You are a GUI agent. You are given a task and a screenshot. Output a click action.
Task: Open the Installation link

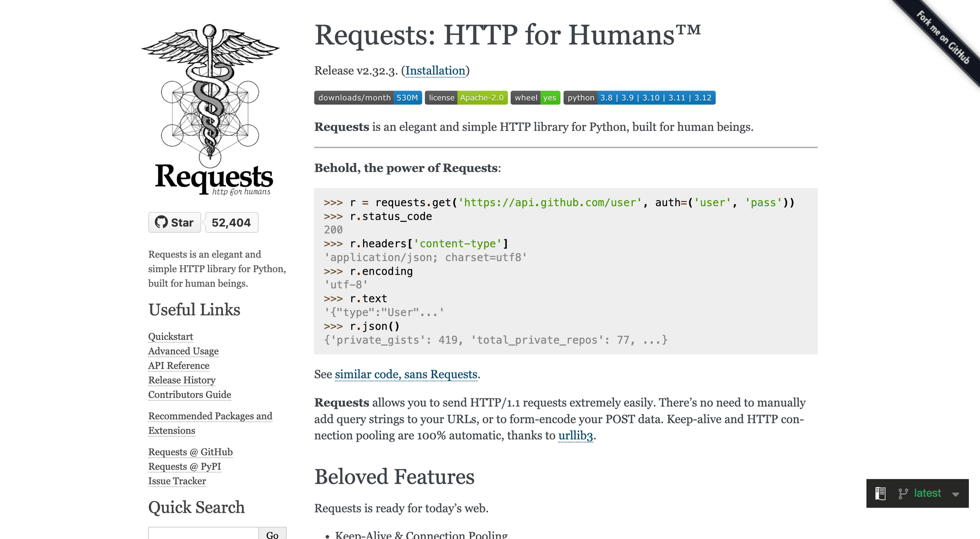(x=435, y=71)
